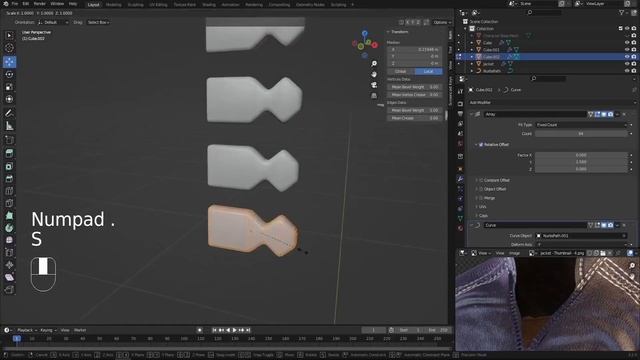640x360 pixels.
Task: Select the Shear tool
Action: (x=9, y=277)
